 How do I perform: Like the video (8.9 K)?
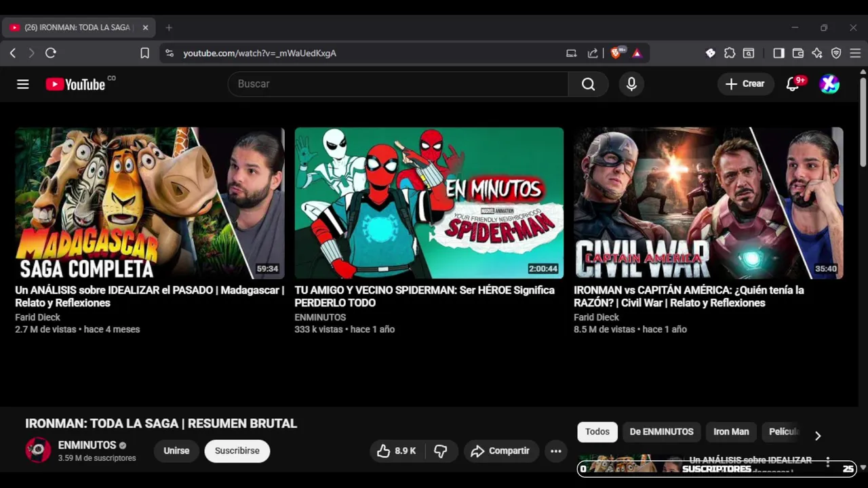pos(397,451)
